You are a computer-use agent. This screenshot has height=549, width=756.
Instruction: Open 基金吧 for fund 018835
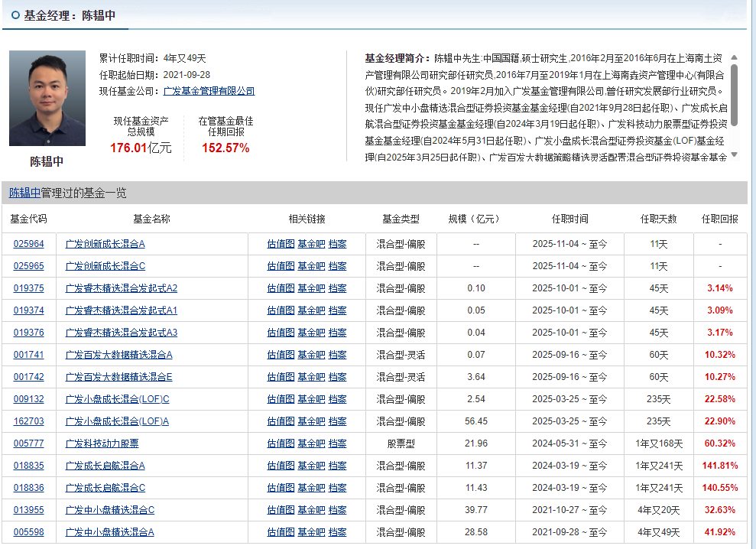311,466
